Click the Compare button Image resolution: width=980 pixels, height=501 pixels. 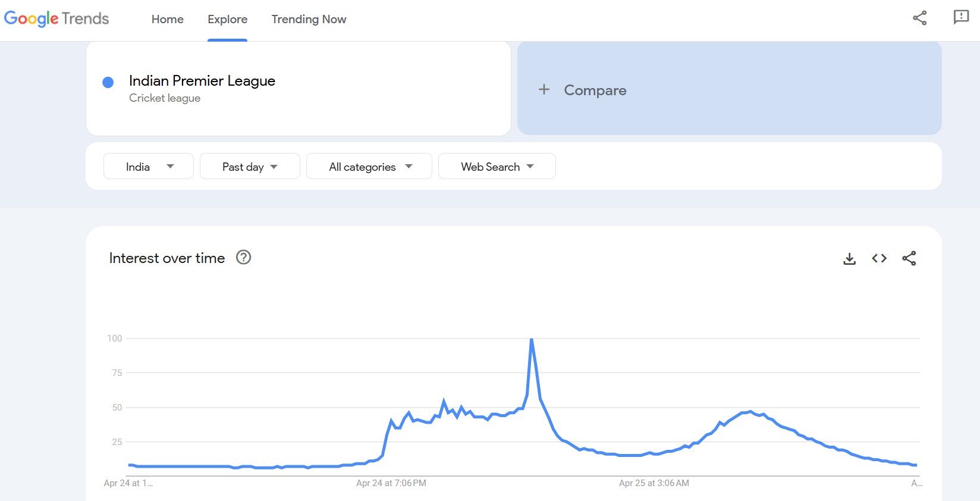pyautogui.click(x=595, y=90)
